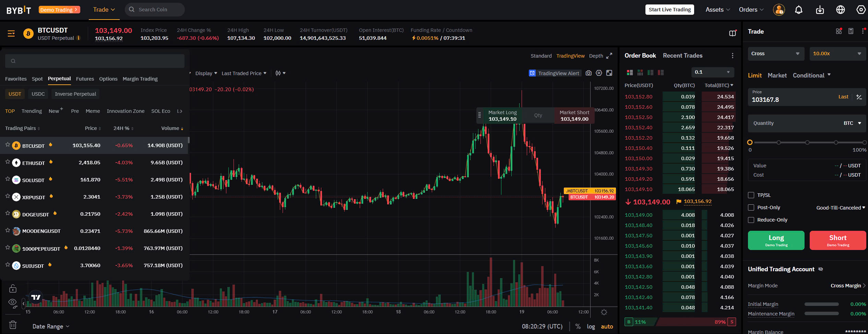Open the hamburger market list icon

click(x=11, y=33)
